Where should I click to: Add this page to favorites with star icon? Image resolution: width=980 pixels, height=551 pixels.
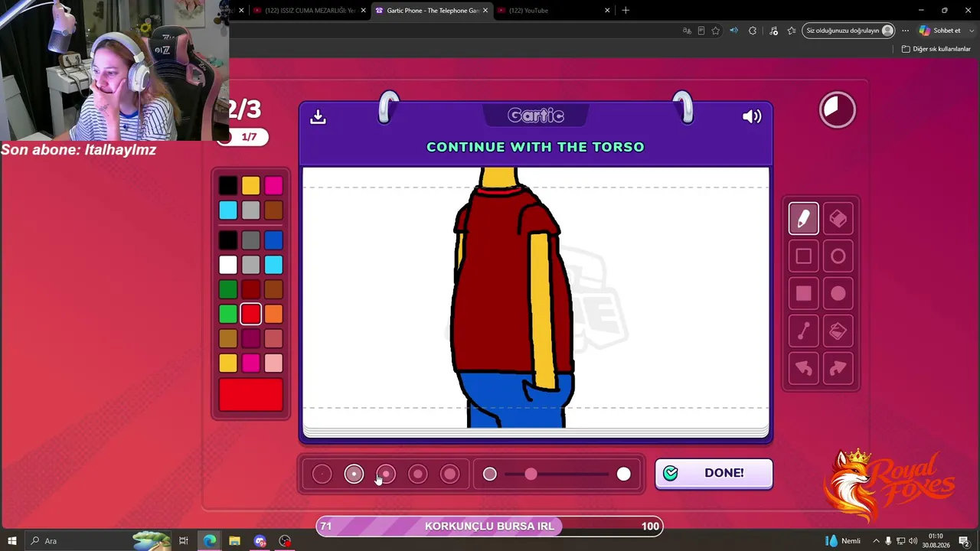(716, 31)
